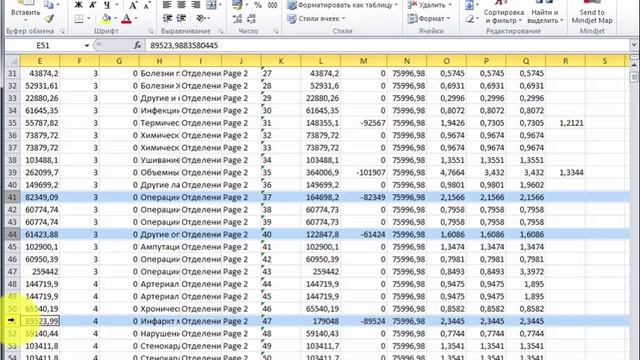Decrease decimal places
This screenshot has height=360, width=640.
coord(251,18)
